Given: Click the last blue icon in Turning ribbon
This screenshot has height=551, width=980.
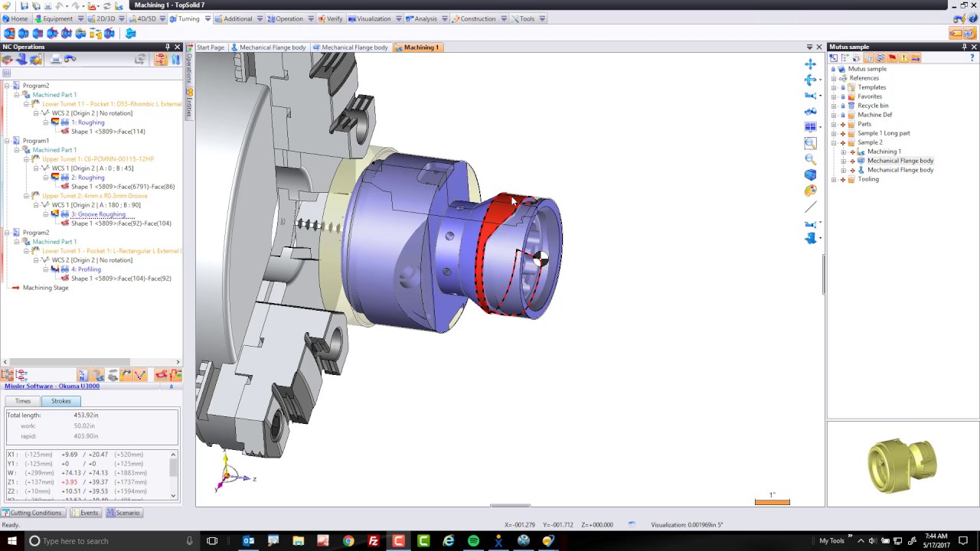Looking at the screenshot, I should tap(131, 34).
